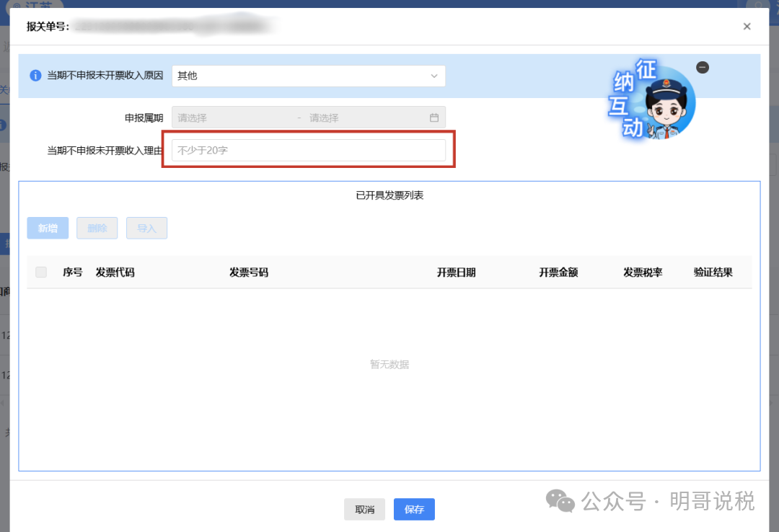Viewport: 779px width, 532px height.
Task: Open the calendar icon in the 申报属期 field
Action: pyautogui.click(x=433, y=117)
